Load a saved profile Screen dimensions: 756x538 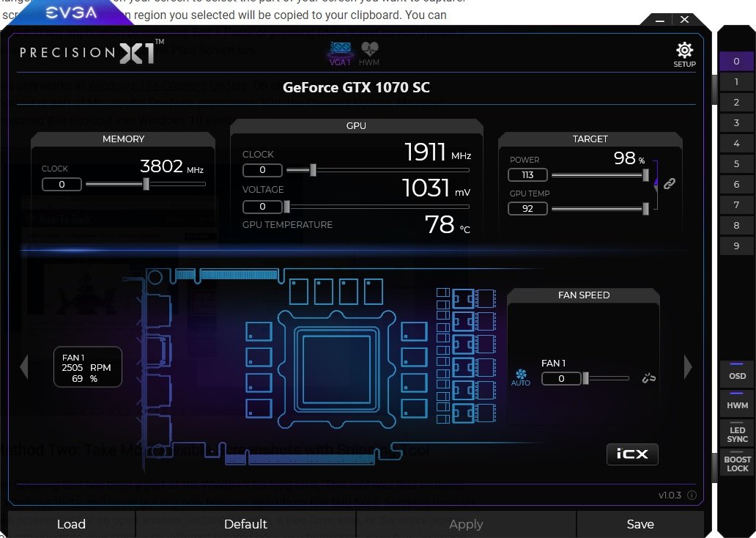point(71,524)
